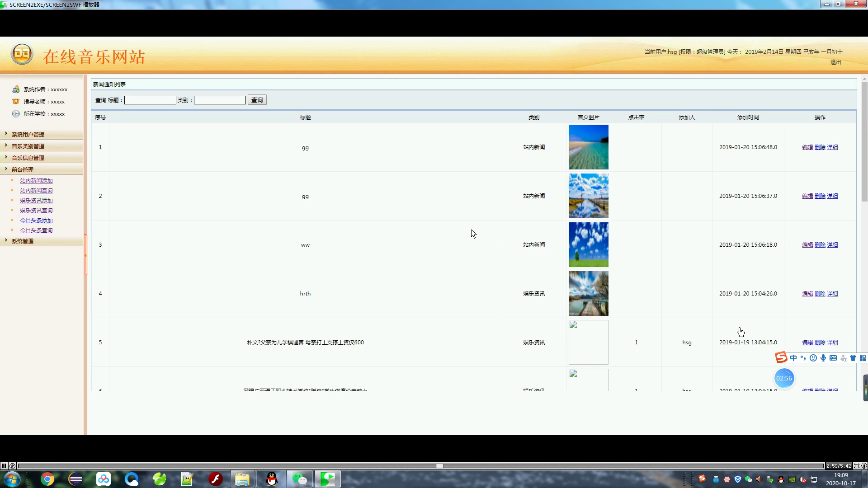Open the green leaf app in taskbar
The width and height of the screenshot is (868, 488).
point(160,479)
